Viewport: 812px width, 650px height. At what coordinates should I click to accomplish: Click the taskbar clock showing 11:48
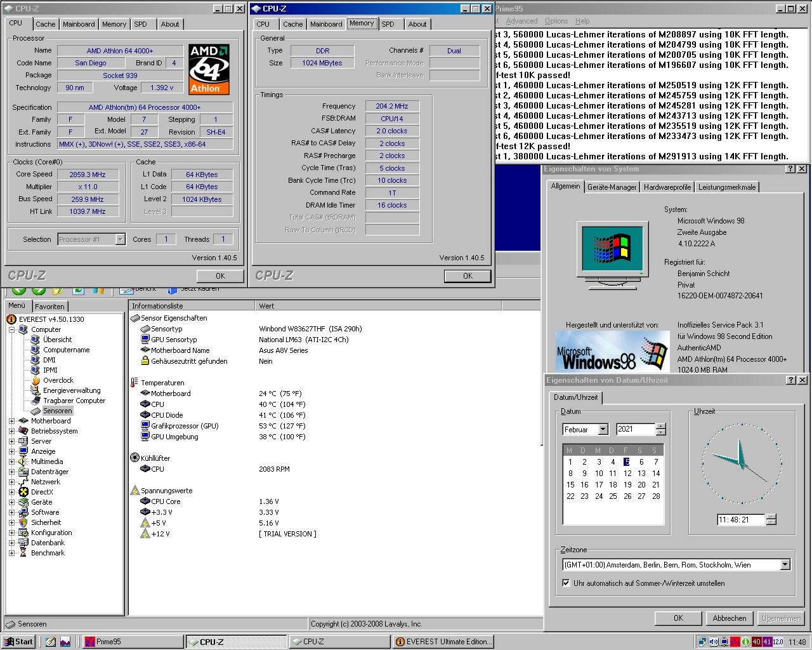[797, 642]
